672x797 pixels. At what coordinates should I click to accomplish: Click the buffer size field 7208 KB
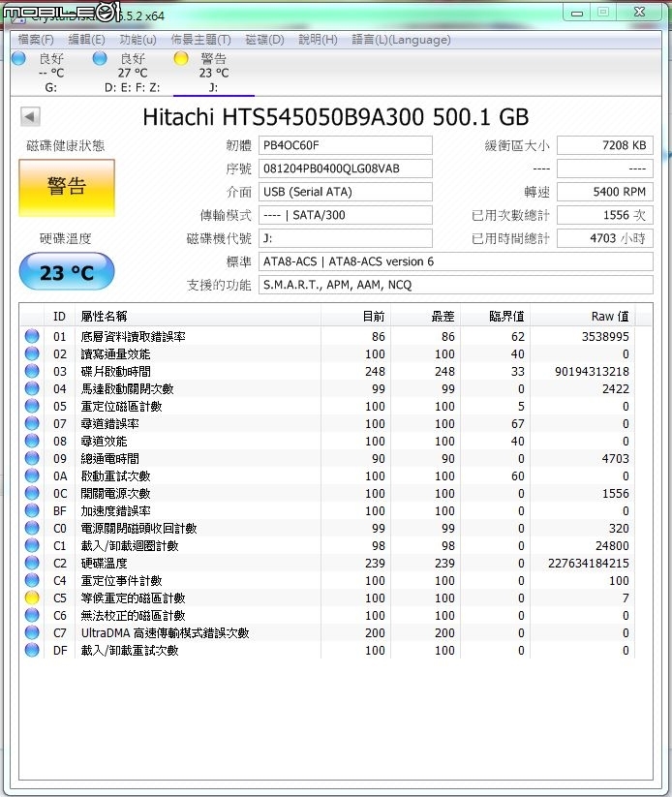(x=605, y=145)
